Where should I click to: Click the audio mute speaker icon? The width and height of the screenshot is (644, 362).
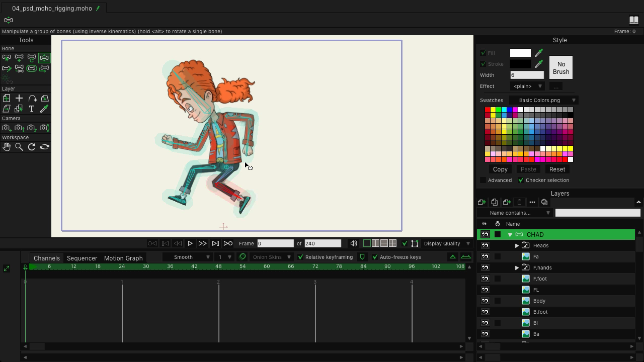coord(354,243)
